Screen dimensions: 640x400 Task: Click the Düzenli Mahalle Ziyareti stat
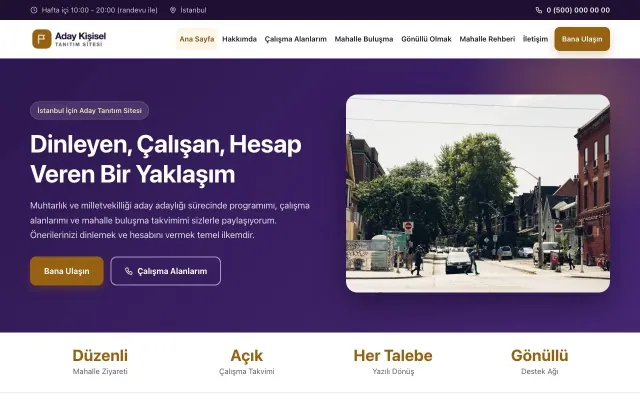pyautogui.click(x=100, y=361)
